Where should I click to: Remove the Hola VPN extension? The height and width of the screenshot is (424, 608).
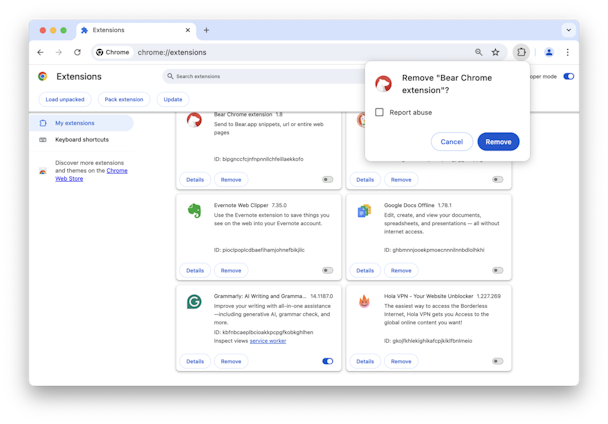pyautogui.click(x=401, y=361)
